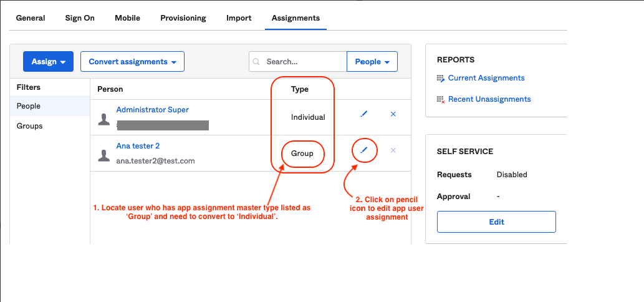Open the Assign dropdown
The width and height of the screenshot is (644, 302).
coord(49,62)
